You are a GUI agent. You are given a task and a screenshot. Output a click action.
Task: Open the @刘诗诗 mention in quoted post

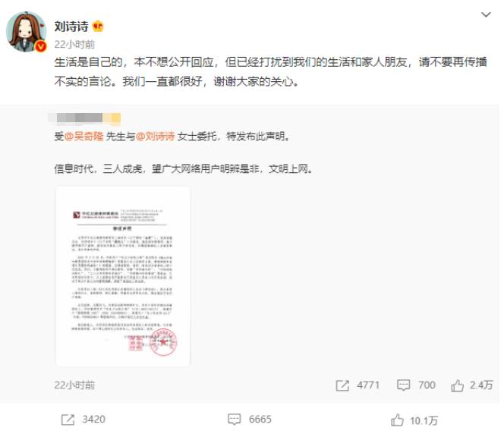coord(156,137)
